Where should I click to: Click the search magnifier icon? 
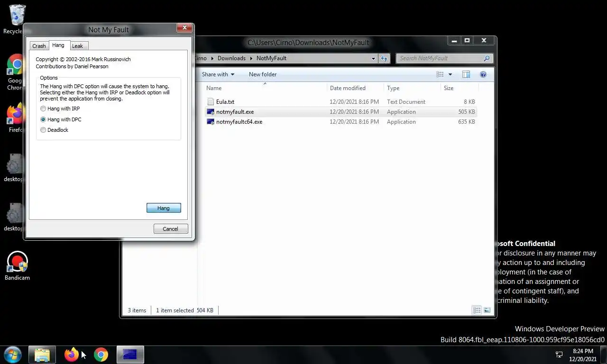[487, 58]
